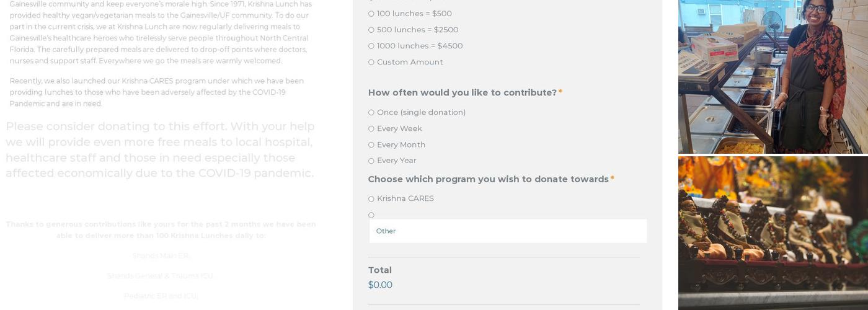Viewport: 868px width, 310px height.
Task: Click the Krishna CARES program paragraph
Action: coord(156,92)
